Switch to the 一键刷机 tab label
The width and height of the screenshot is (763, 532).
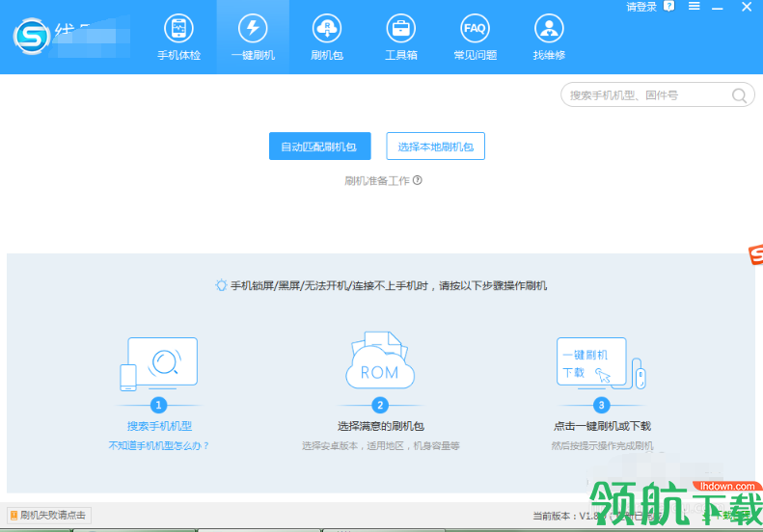[x=253, y=55]
